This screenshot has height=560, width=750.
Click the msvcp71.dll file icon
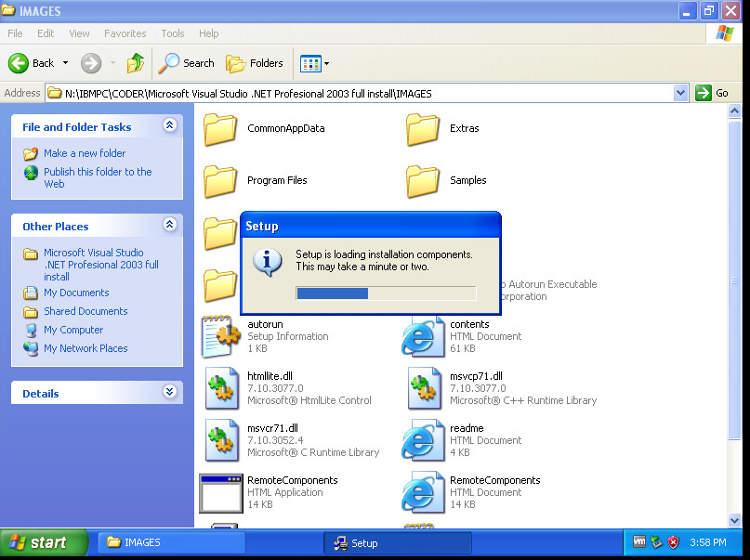(x=425, y=388)
